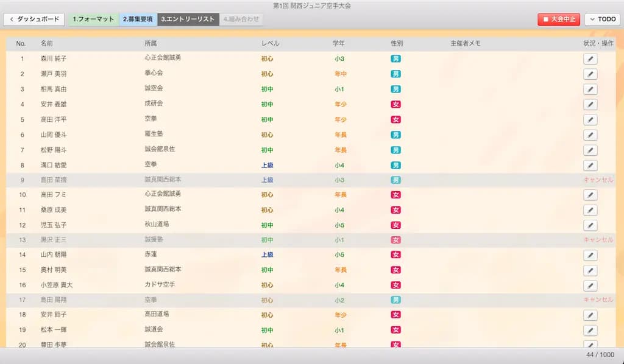
Task: Open the 2.募集要項 tab
Action: (138, 19)
